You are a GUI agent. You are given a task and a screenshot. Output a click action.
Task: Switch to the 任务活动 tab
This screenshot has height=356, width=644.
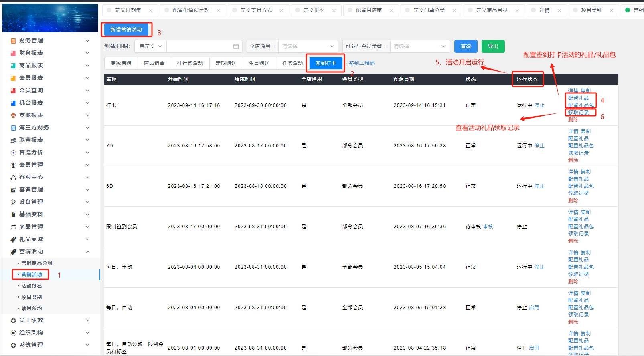tap(292, 63)
